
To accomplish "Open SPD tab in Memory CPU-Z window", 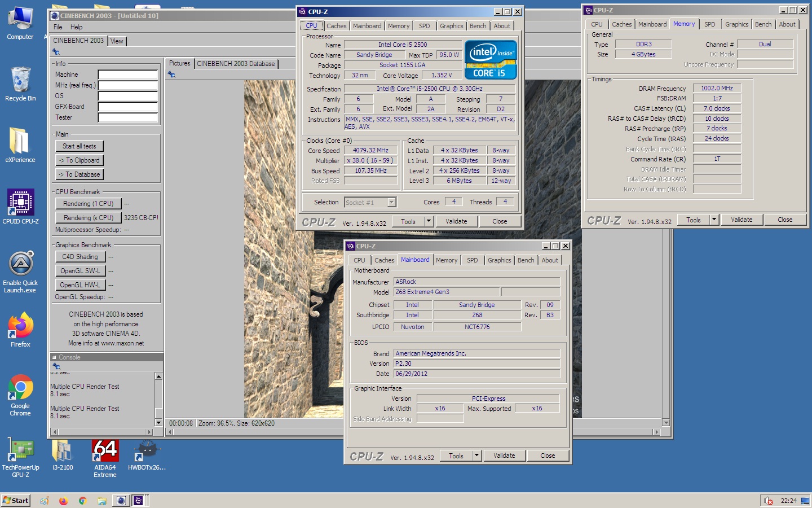I will 710,24.
